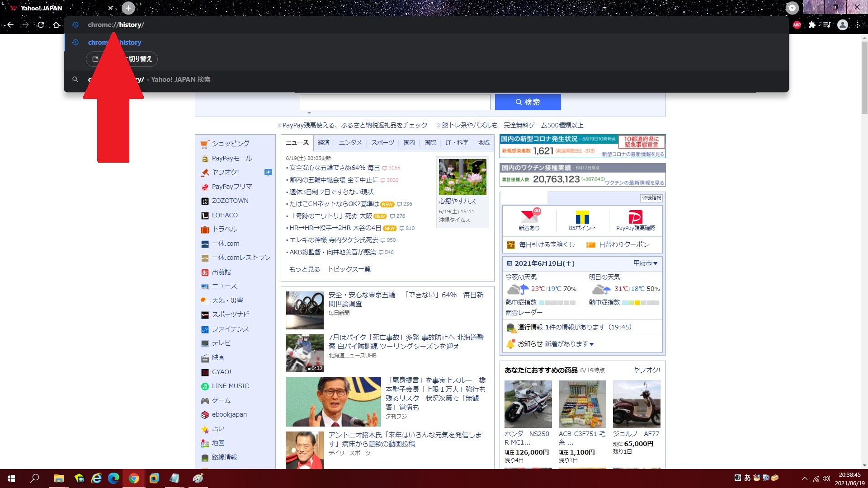Switch to the IT・科学 news tab
The image size is (868, 488).
[457, 143]
